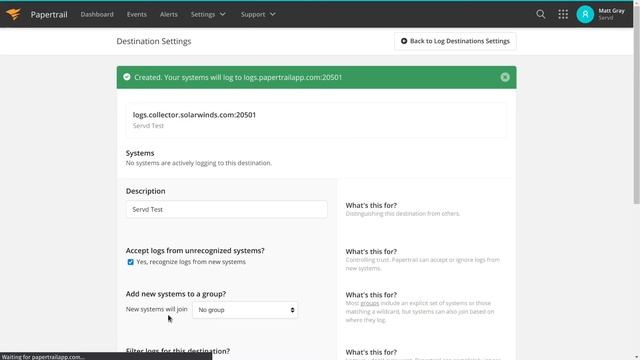The width and height of the screenshot is (640, 360).
Task: Dismiss the green Created notification
Action: (x=505, y=77)
